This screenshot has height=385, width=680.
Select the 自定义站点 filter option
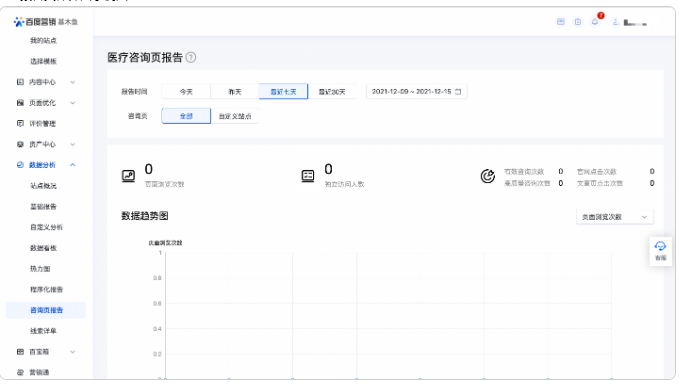click(x=235, y=116)
